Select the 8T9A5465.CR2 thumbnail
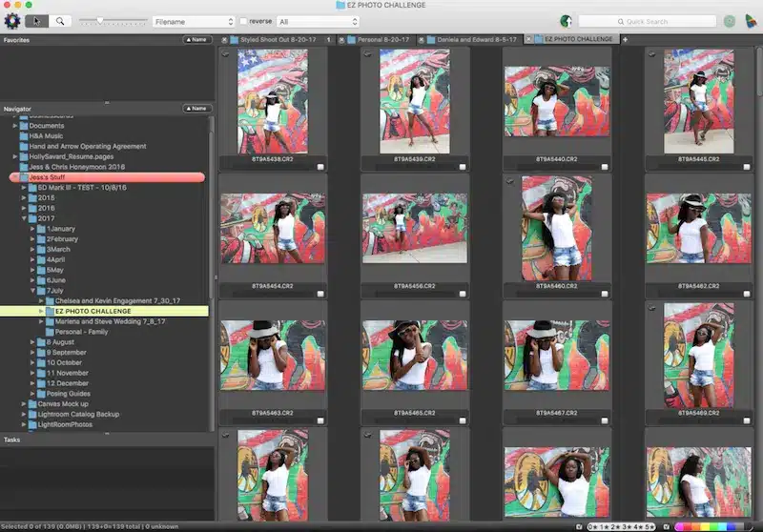The width and height of the screenshot is (763, 532). [x=415, y=356]
